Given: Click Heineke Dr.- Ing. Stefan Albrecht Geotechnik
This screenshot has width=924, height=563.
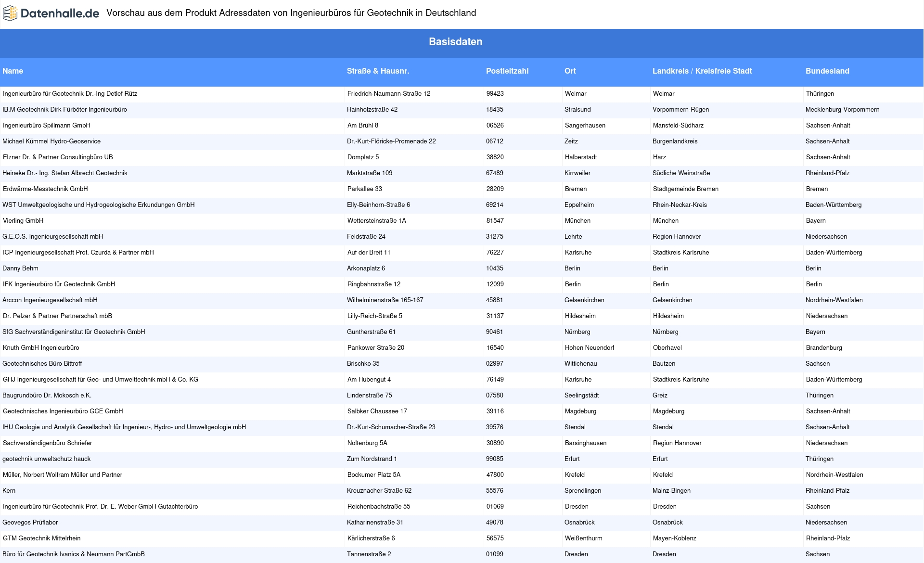Looking at the screenshot, I should pos(64,173).
